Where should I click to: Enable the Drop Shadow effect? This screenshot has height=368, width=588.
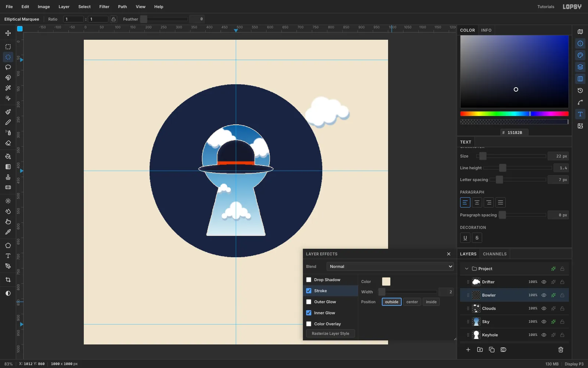tap(309, 280)
